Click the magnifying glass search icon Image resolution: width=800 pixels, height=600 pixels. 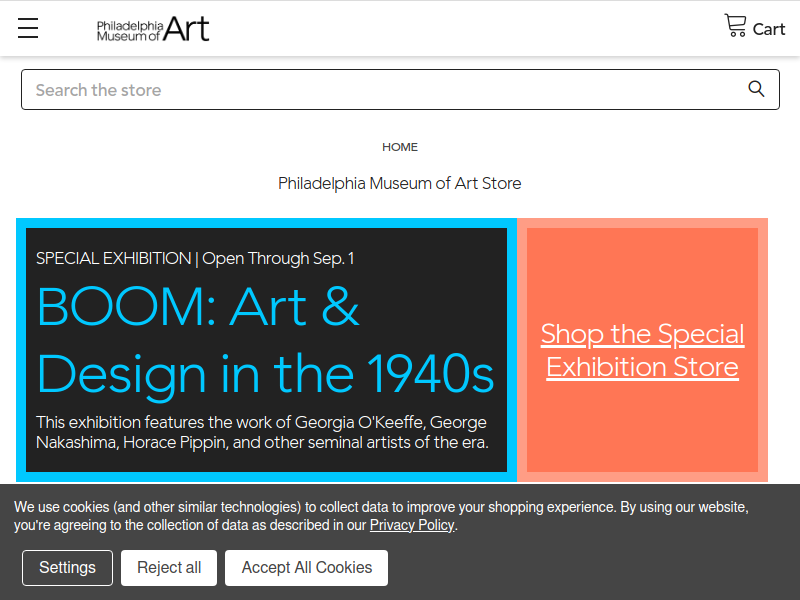756,89
